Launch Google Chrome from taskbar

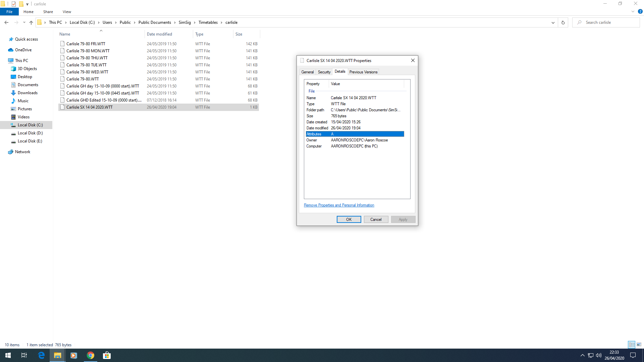tap(91, 355)
